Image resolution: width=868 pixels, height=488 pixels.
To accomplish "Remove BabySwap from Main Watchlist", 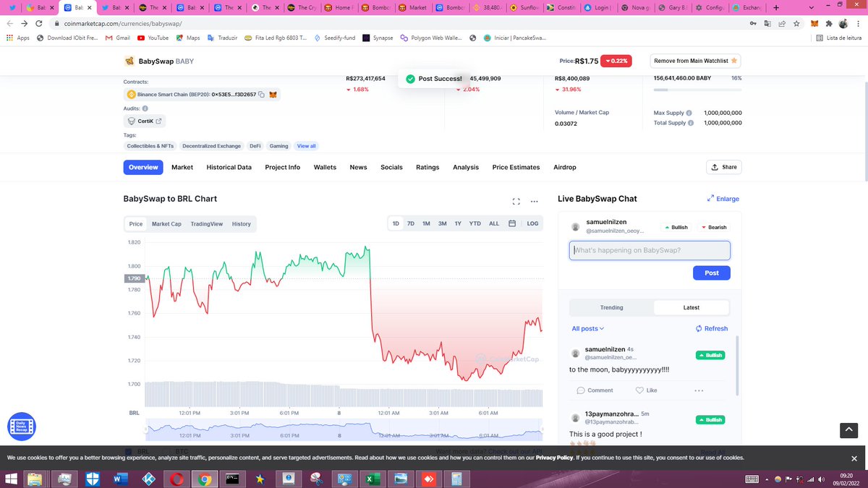I will [x=695, y=61].
